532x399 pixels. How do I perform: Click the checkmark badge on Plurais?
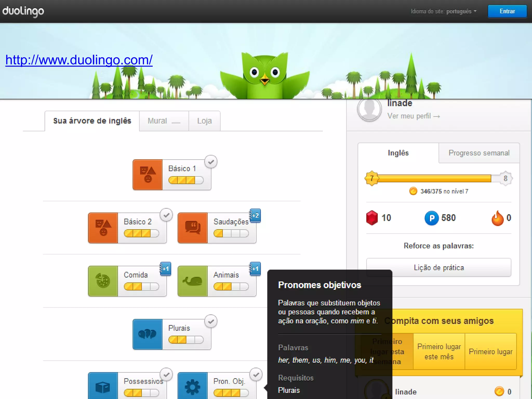pyautogui.click(x=211, y=322)
